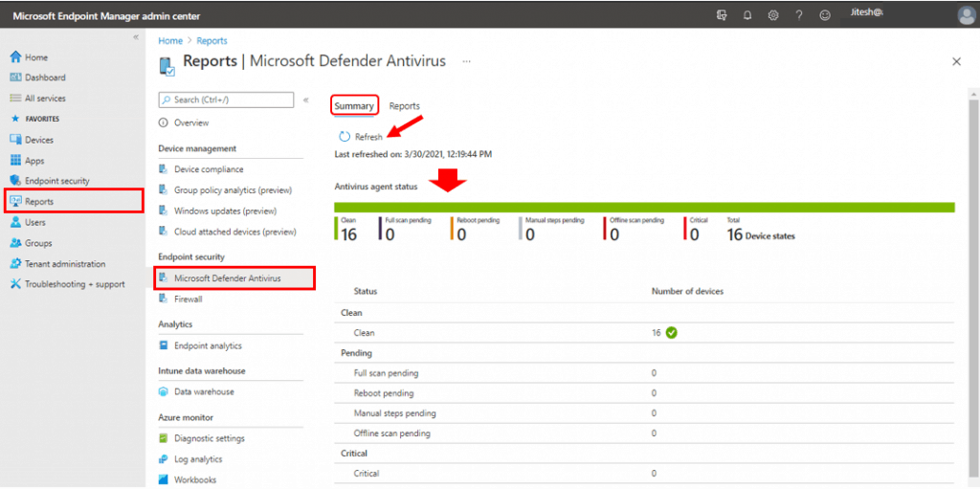Open portal Settings gear
The height and width of the screenshot is (489, 980).
[773, 15]
